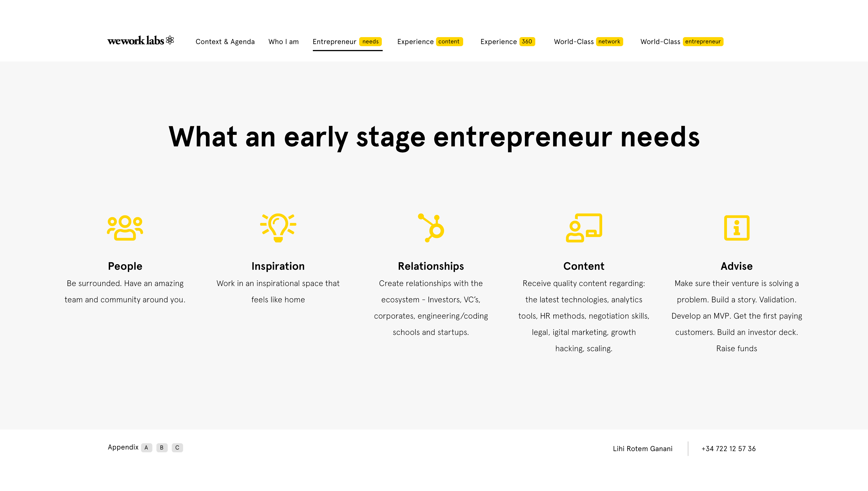This screenshot has width=868, height=491.
Task: Click the wework labs logo text
Action: pyautogui.click(x=135, y=41)
